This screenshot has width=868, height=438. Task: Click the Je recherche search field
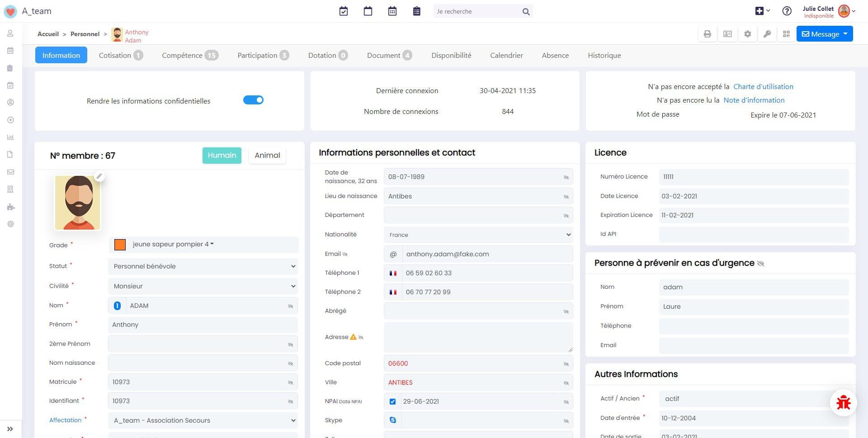[477, 11]
